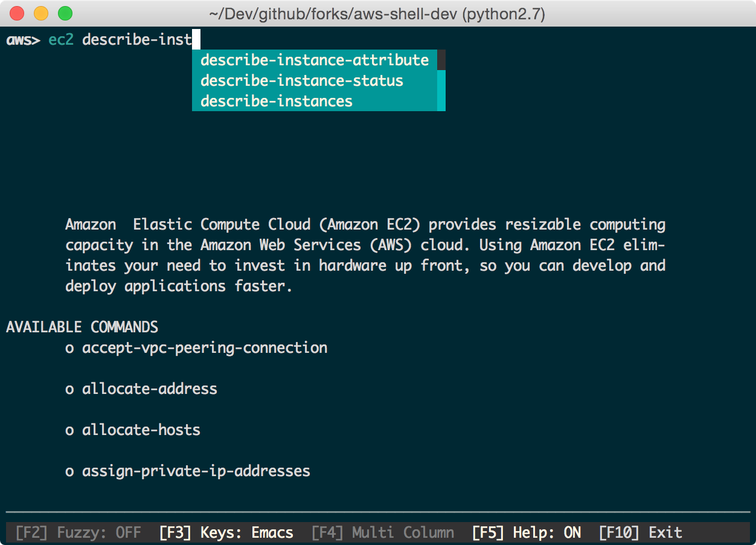756x545 pixels.
Task: Click the window title aws-shell-dev (python2.7)
Action: coord(377,13)
